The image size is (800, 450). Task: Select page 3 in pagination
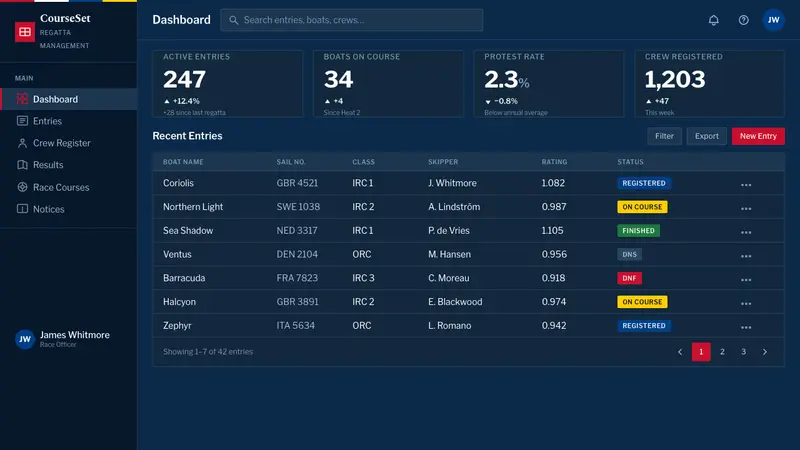pyautogui.click(x=743, y=352)
